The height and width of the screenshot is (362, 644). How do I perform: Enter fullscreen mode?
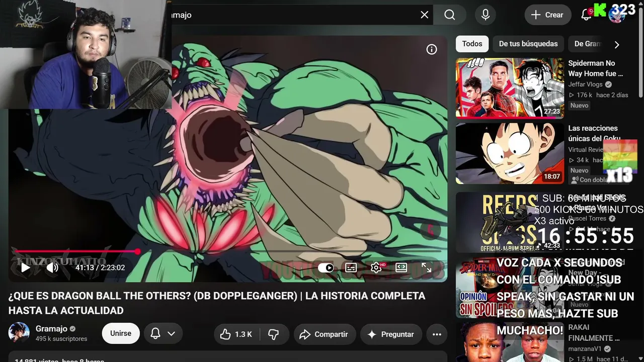point(427,267)
